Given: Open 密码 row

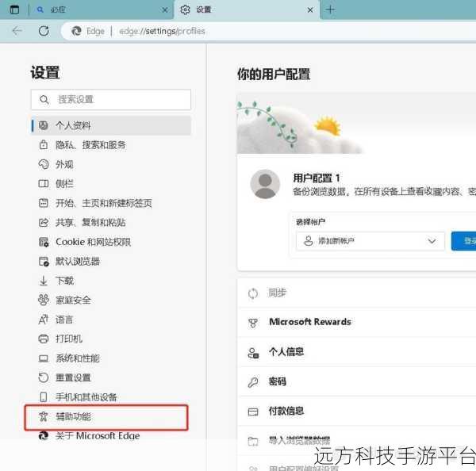Looking at the screenshot, I should tap(357, 381).
